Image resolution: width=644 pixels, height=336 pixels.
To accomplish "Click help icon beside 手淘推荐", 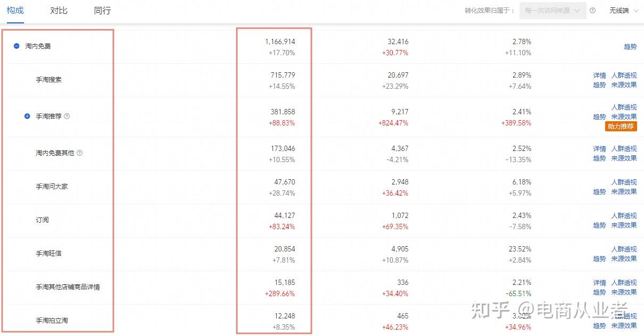I will 67,116.
